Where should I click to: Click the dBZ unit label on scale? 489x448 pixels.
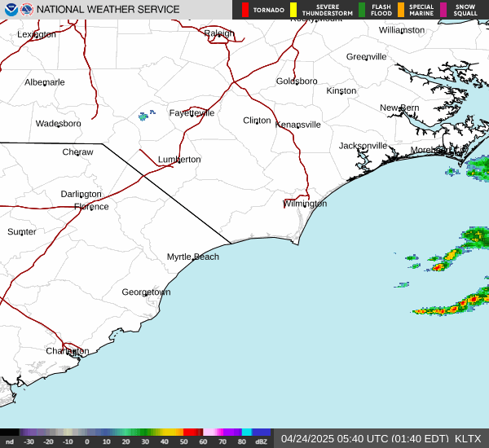[261, 441]
